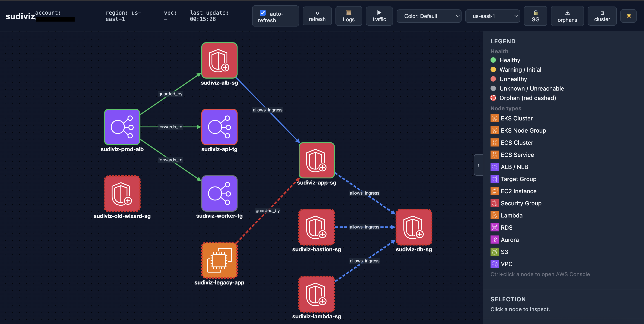Select the sudiviz-prod-alb load balancer node
644x324 pixels.
(122, 127)
